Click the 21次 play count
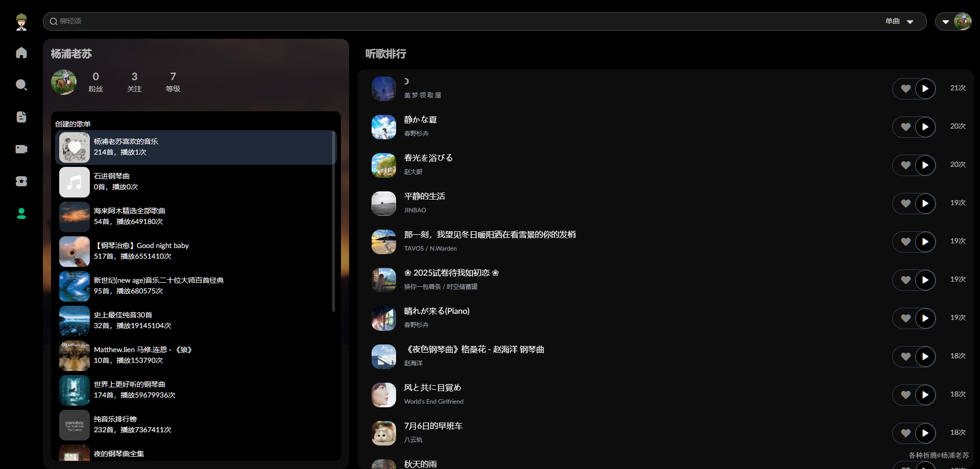The width and height of the screenshot is (980, 469). pos(958,88)
